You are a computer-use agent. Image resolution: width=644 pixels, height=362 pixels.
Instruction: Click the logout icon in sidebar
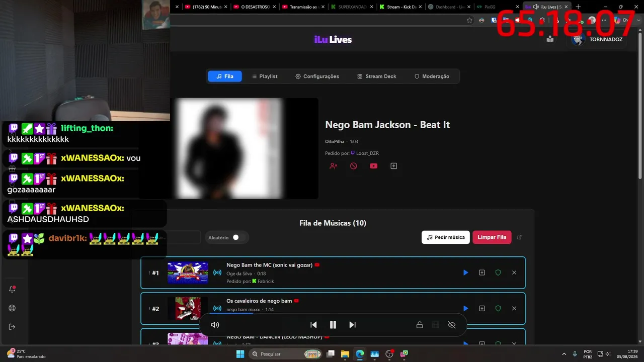(12, 327)
